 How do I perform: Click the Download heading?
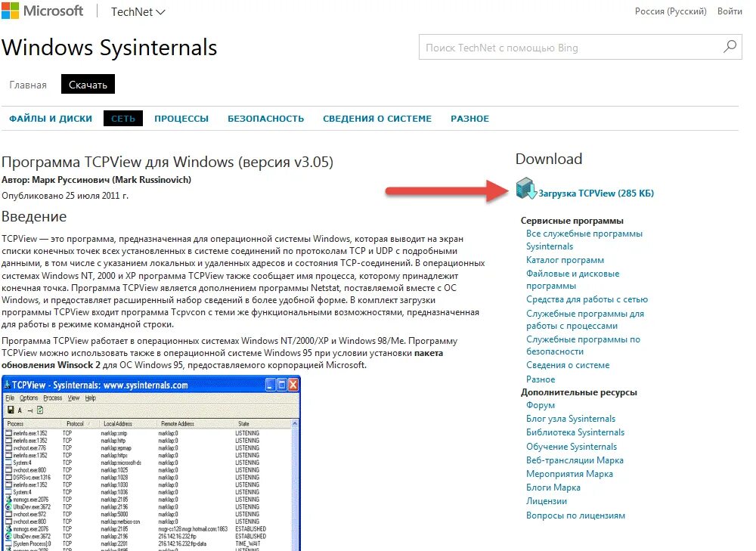(549, 159)
